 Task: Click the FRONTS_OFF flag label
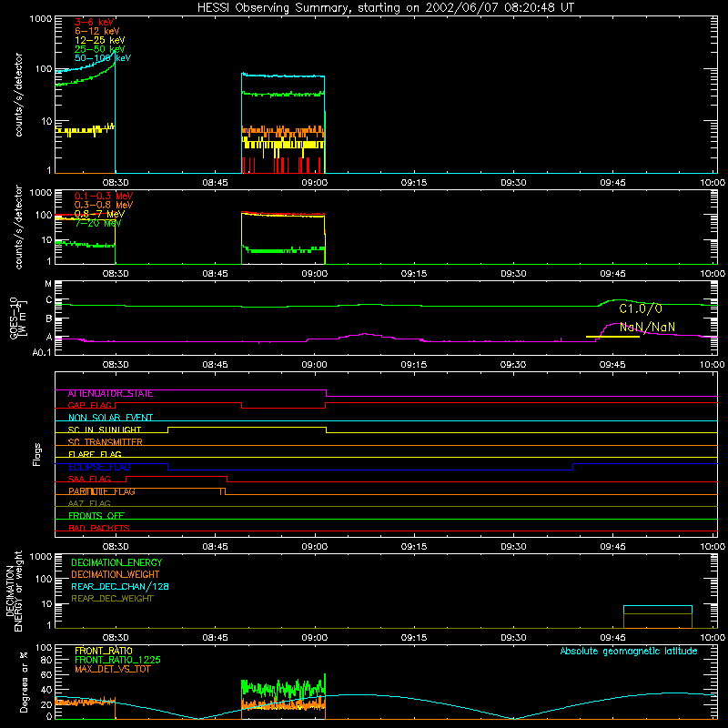(x=96, y=516)
